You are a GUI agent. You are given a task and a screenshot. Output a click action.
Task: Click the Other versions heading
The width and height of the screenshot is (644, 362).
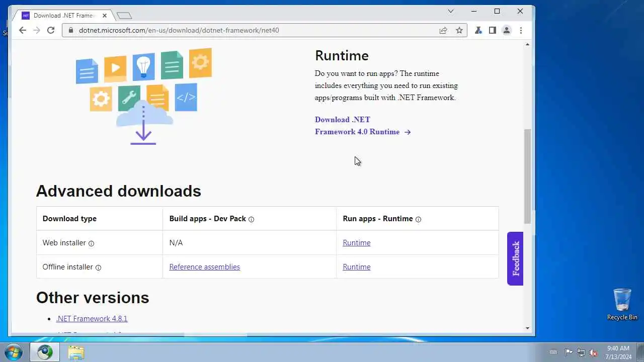[x=93, y=298]
